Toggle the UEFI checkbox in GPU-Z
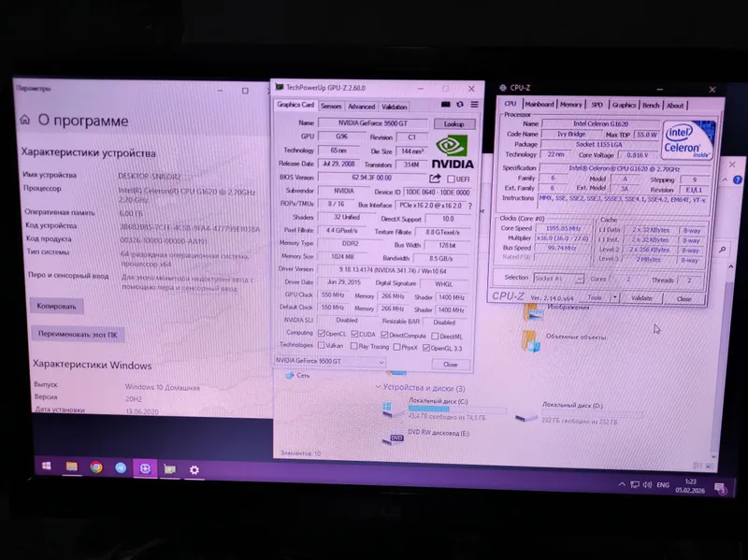This screenshot has height=560, width=748. click(451, 179)
